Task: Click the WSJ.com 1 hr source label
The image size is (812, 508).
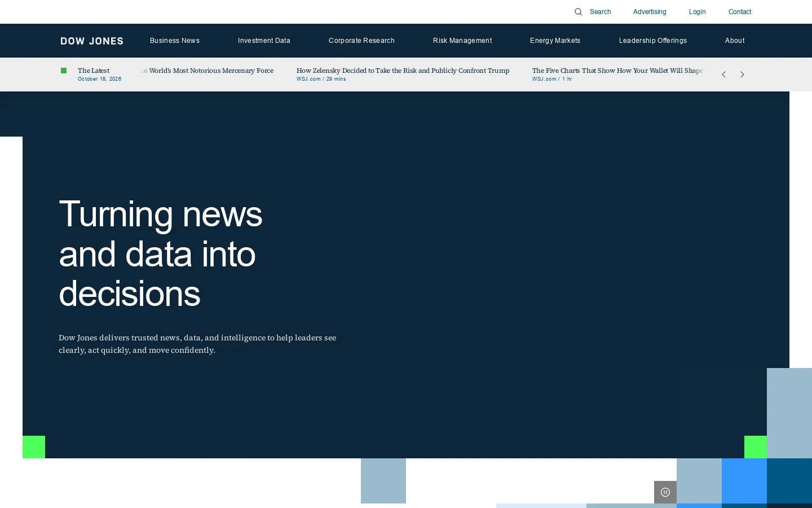Action: click(x=552, y=79)
